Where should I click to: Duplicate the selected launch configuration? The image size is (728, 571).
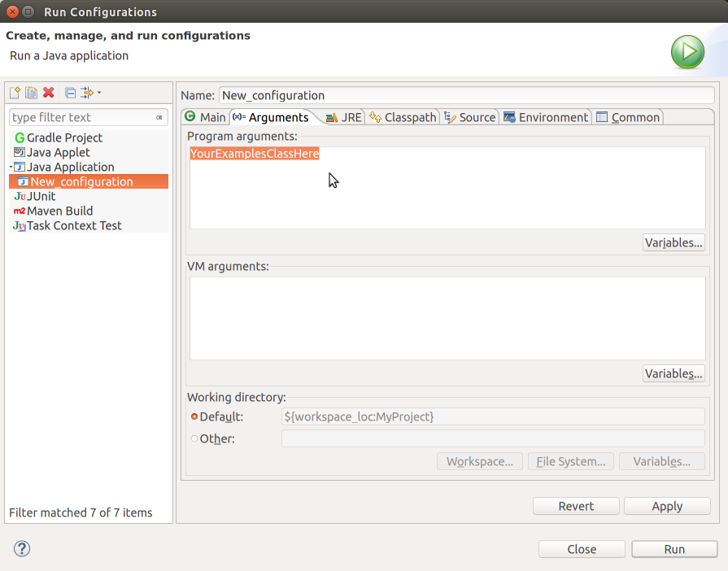pos(31,93)
